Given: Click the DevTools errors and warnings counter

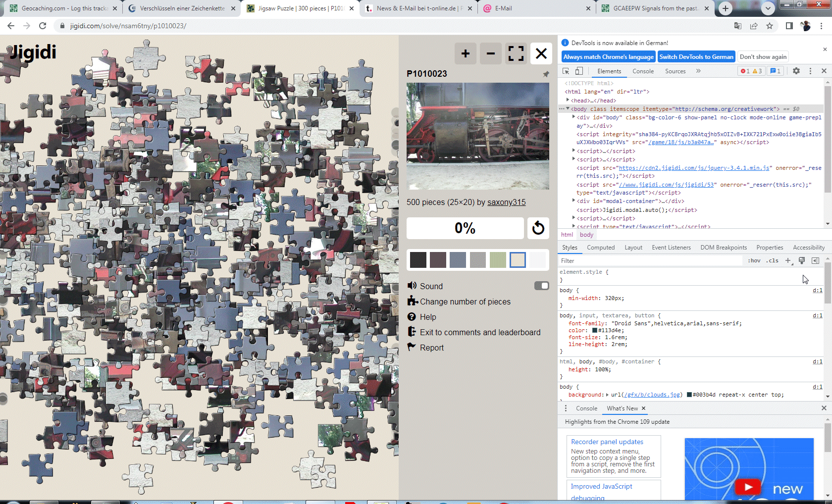Looking at the screenshot, I should pyautogui.click(x=751, y=71).
